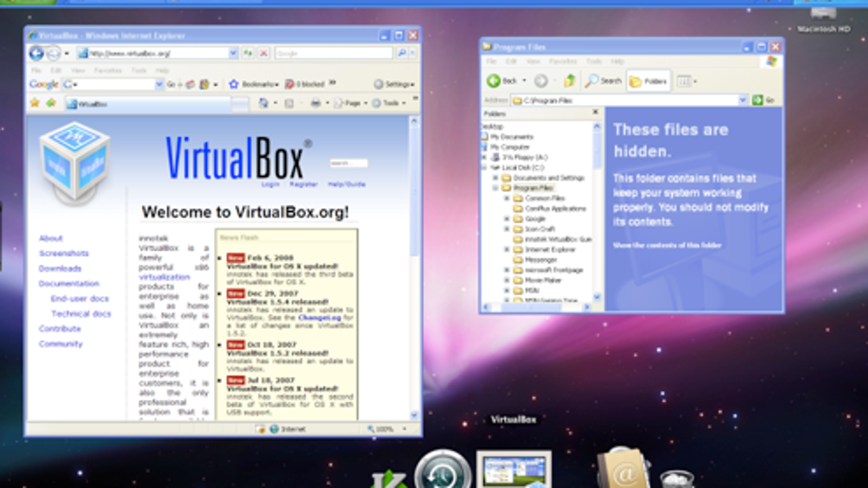Click the Folders pane horizontal scrollbar
Viewport: 868px width, 488px height.
point(535,307)
